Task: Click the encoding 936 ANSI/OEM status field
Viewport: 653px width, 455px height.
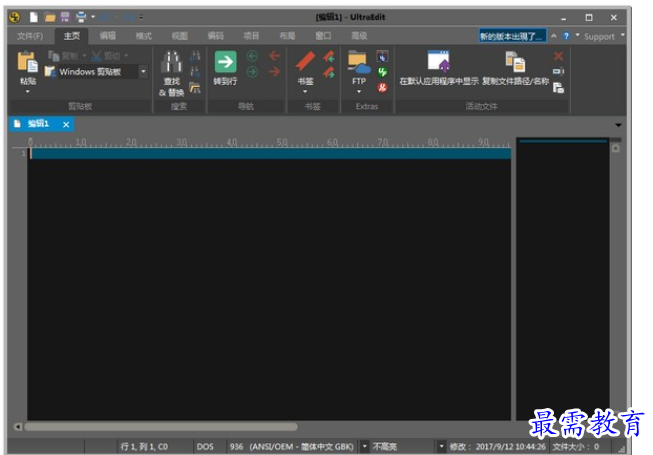Action: 292,447
